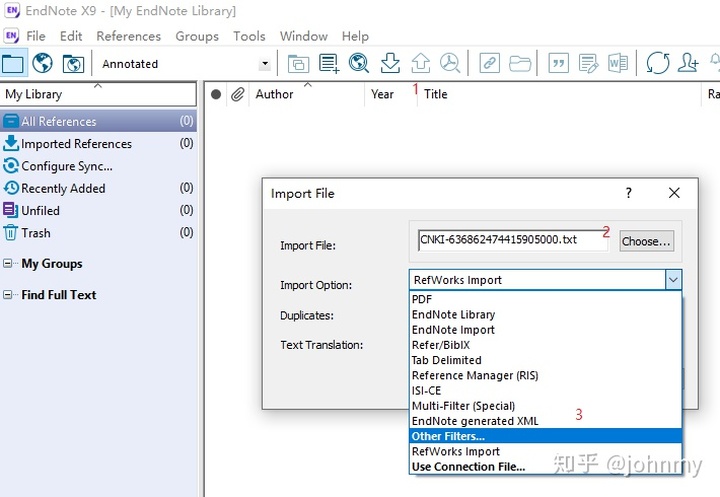Sort by Author column header

click(307, 94)
